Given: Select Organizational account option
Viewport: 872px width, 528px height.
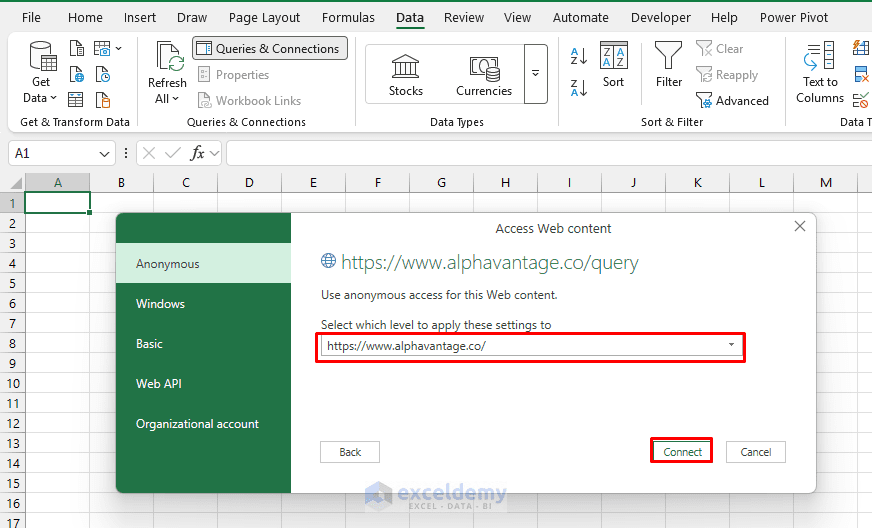Looking at the screenshot, I should (x=204, y=424).
